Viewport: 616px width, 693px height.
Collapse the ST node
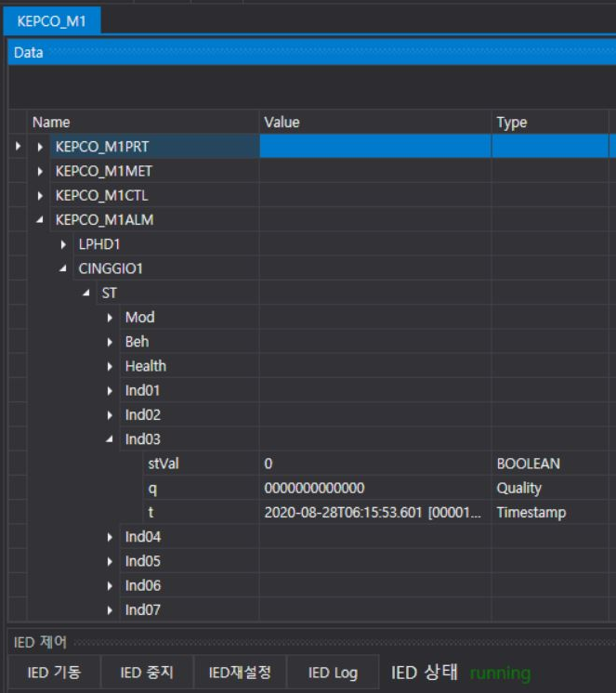[86, 293]
